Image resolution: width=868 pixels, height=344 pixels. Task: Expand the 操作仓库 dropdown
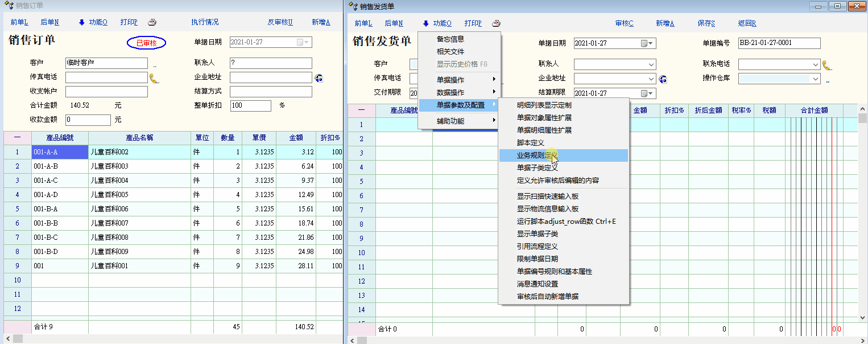click(x=816, y=79)
